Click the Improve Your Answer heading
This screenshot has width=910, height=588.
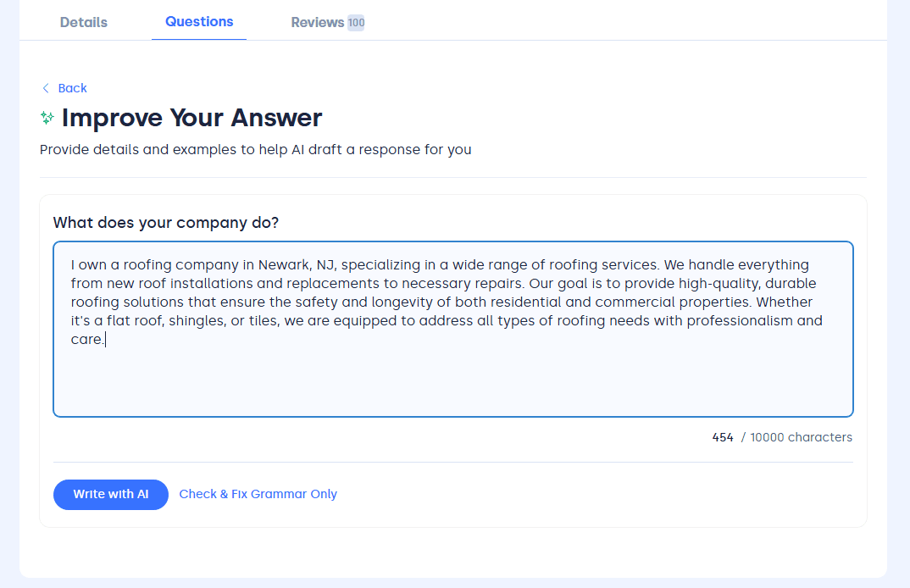tap(191, 118)
